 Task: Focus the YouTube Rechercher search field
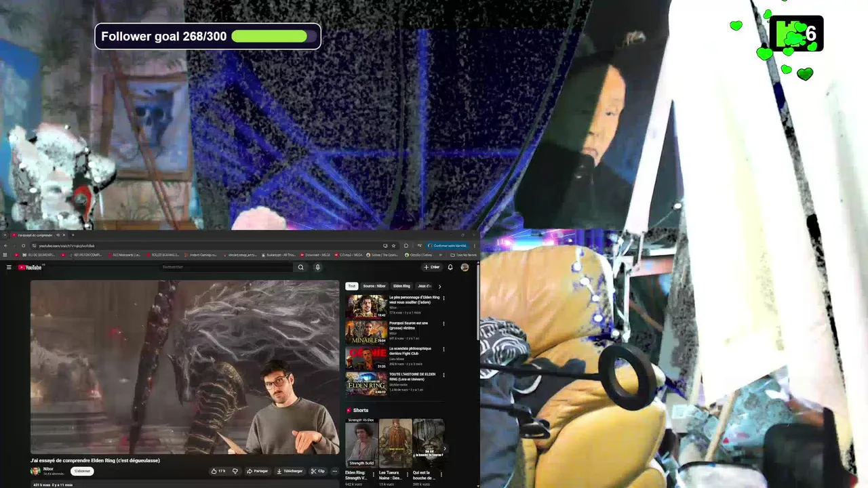227,267
